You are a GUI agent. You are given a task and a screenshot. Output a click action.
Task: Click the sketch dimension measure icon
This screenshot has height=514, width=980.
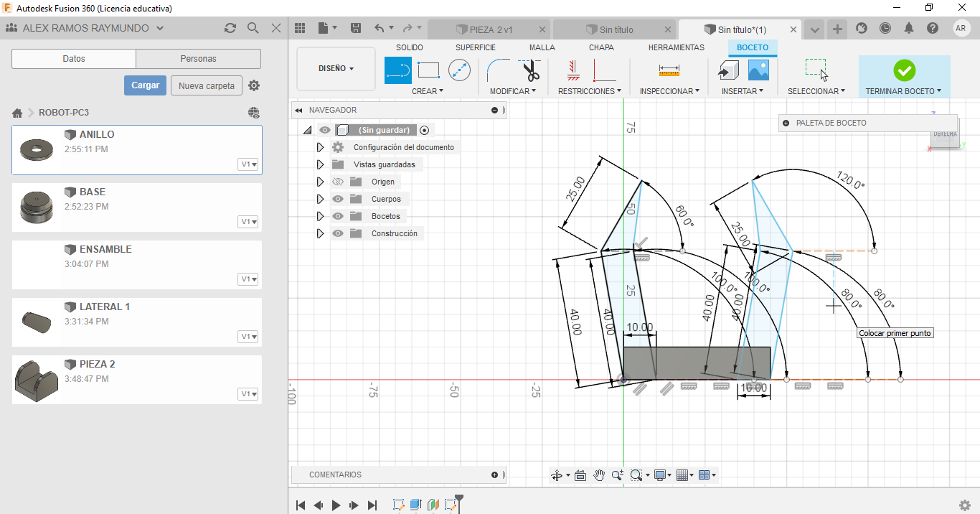[669, 70]
